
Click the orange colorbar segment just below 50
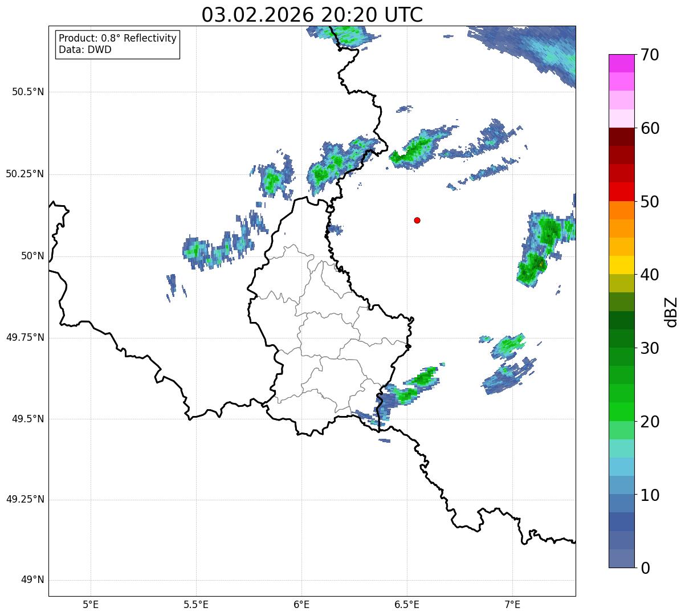click(x=622, y=210)
